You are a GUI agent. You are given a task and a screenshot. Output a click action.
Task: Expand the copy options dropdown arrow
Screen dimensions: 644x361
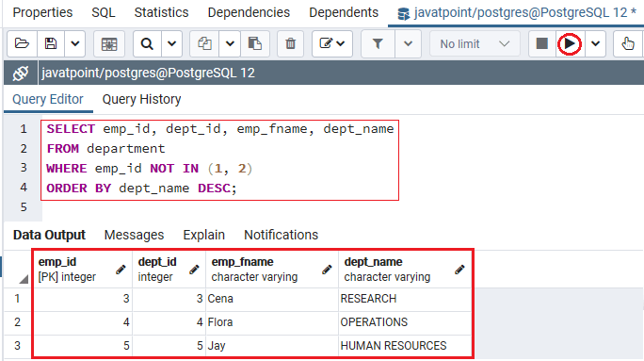(x=230, y=43)
